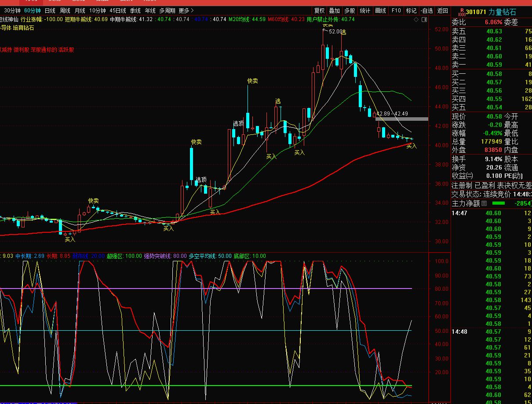Click 买三 price 40.56
The width and height of the screenshot is (532, 404).
pos(494,90)
